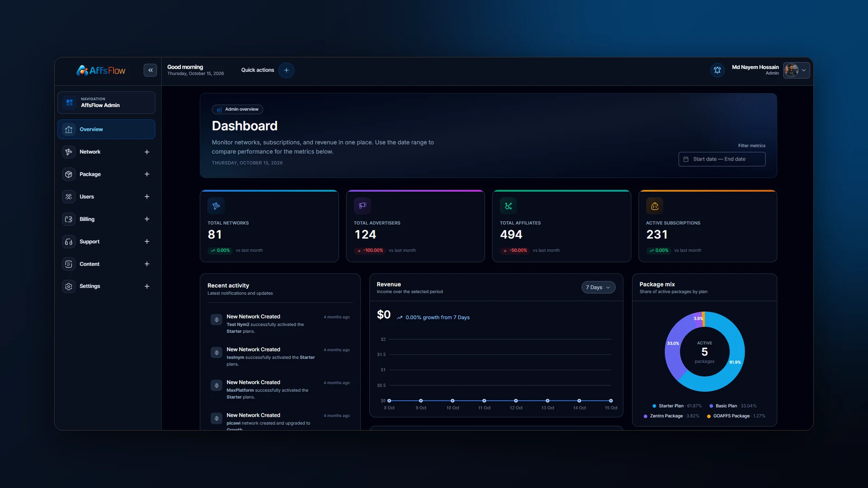Click the revenue growth trend arrow icon
Viewport: 868px width, 488px height.
coord(400,318)
